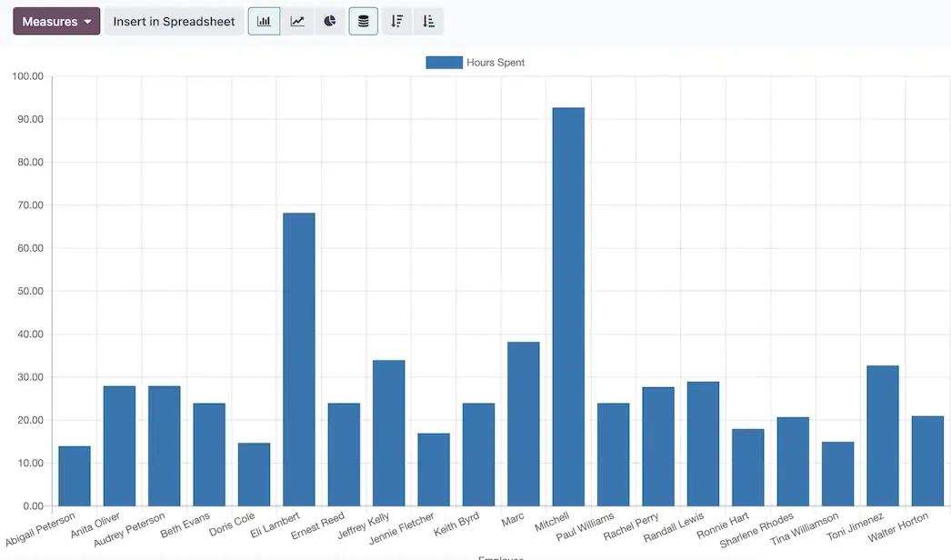Deselect the highlighted bar chart toggle

point(264,20)
